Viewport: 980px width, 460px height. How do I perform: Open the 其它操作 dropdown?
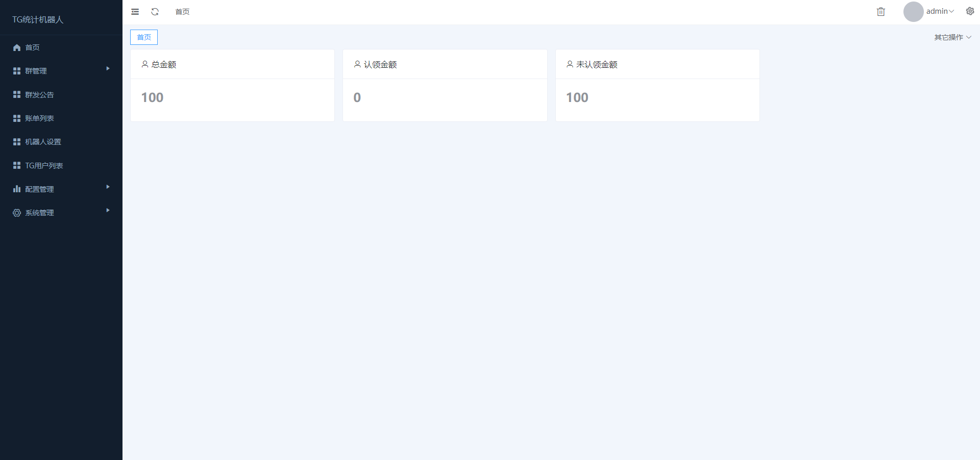point(952,37)
